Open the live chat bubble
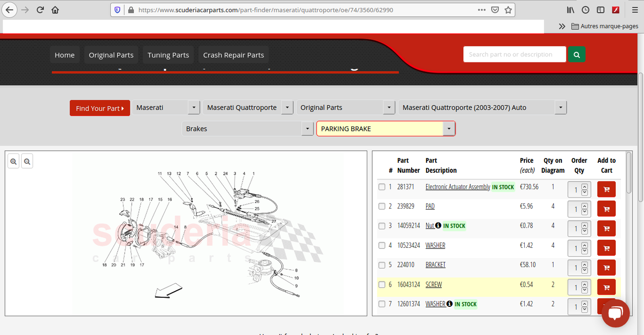 (x=615, y=313)
